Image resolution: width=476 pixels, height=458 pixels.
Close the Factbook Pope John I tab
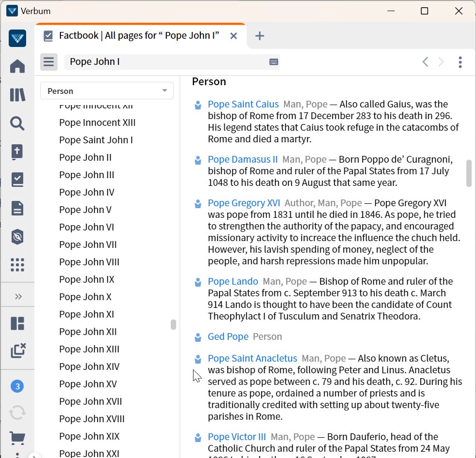[234, 36]
